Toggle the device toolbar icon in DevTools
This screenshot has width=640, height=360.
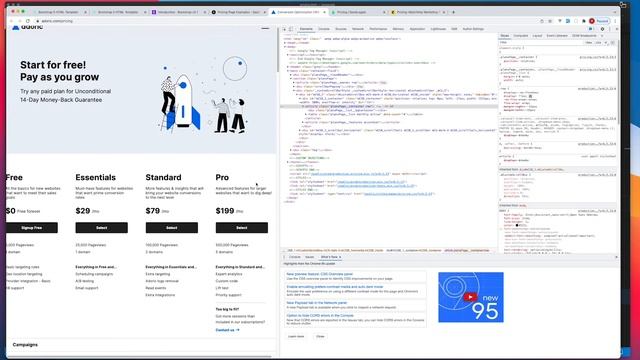291,29
